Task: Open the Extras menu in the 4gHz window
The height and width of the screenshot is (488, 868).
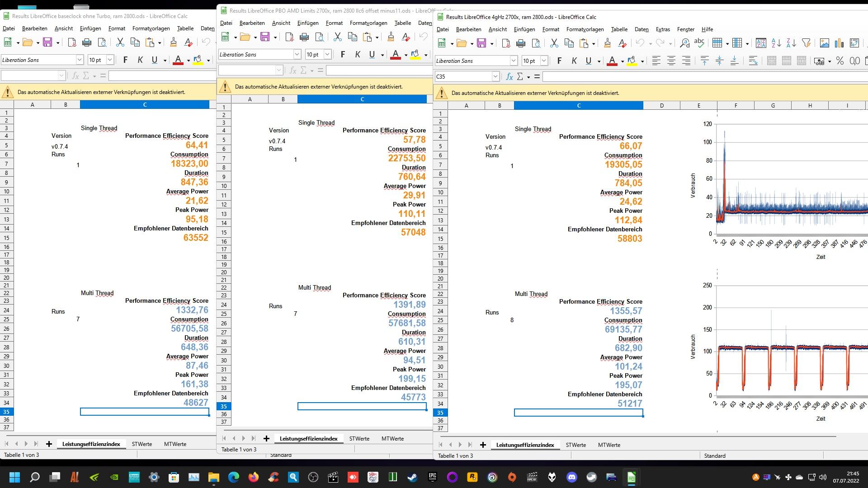Action: (663, 29)
